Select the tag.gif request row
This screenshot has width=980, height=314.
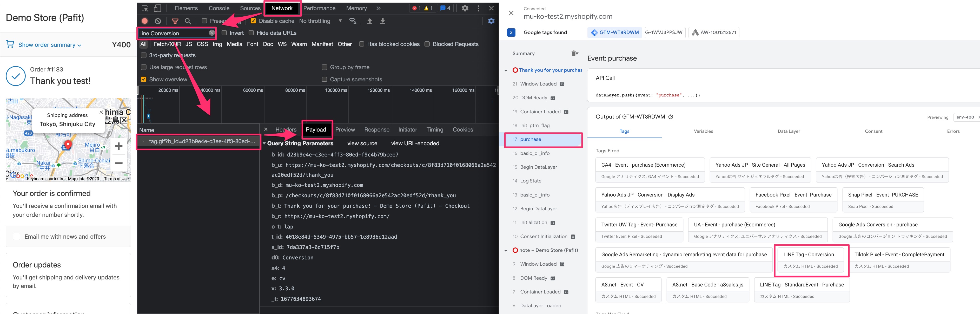pyautogui.click(x=198, y=141)
